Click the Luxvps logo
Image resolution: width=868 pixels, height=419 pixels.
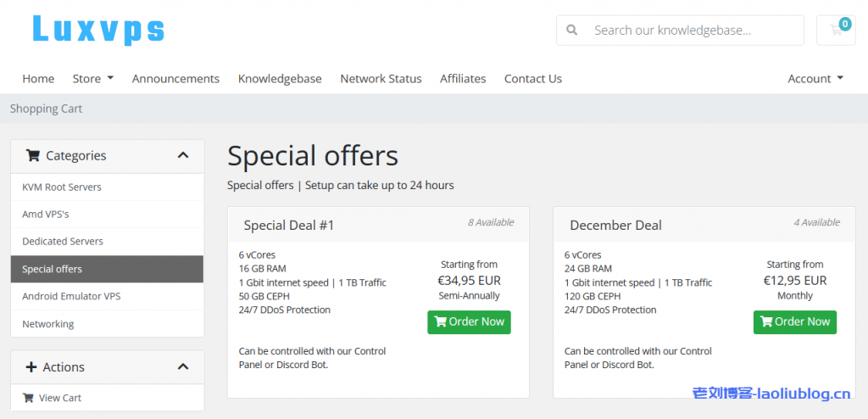click(x=98, y=30)
